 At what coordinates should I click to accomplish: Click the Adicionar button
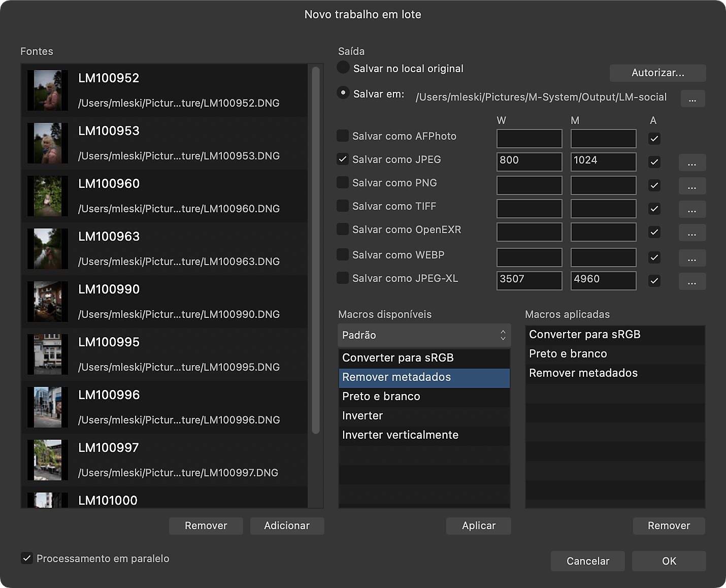287,526
